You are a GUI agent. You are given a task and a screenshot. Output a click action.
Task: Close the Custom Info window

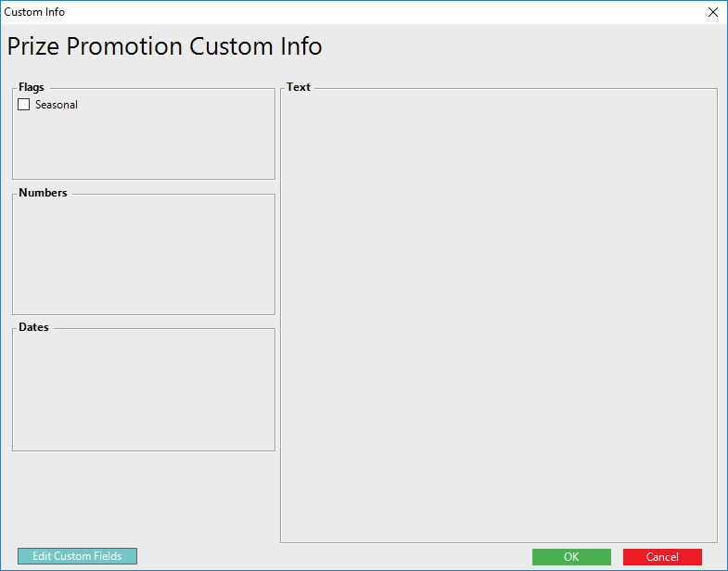point(712,12)
